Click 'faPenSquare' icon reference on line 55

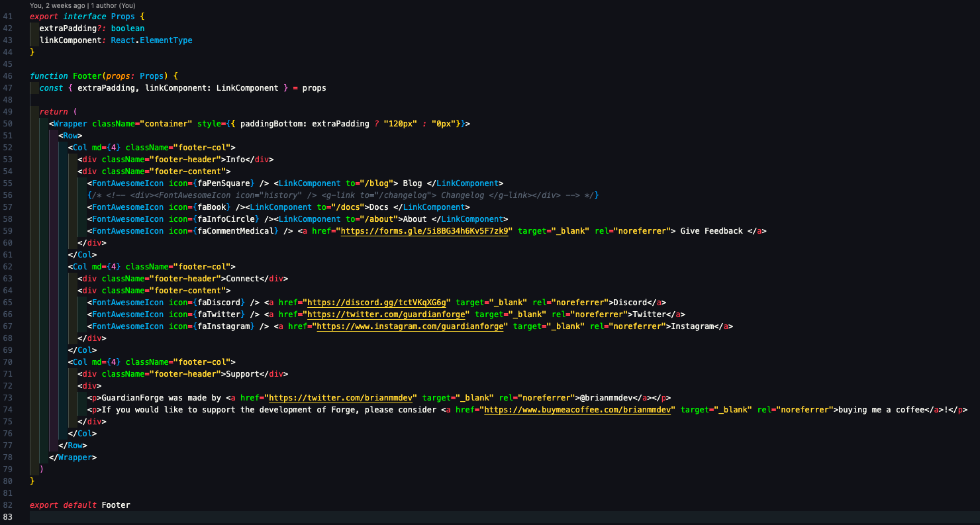(224, 183)
